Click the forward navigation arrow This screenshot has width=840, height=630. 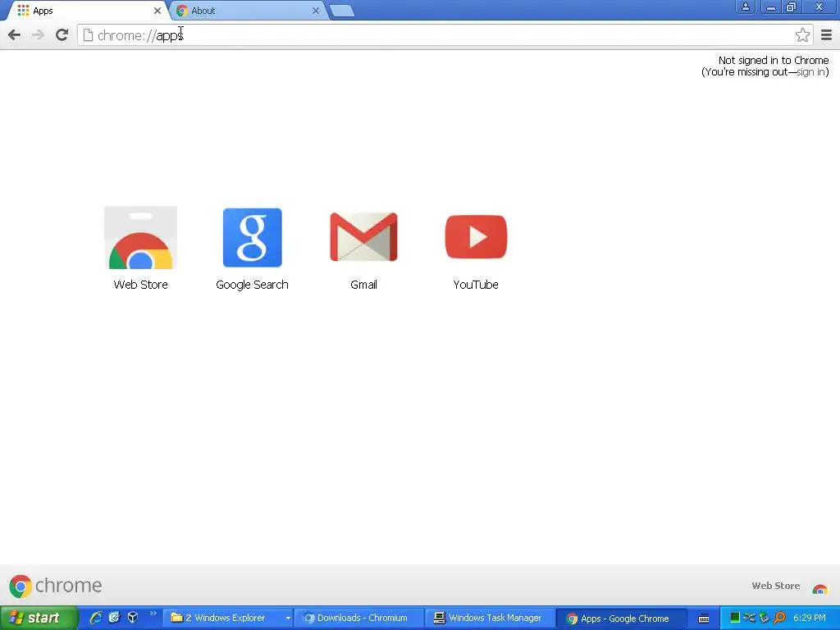click(38, 35)
